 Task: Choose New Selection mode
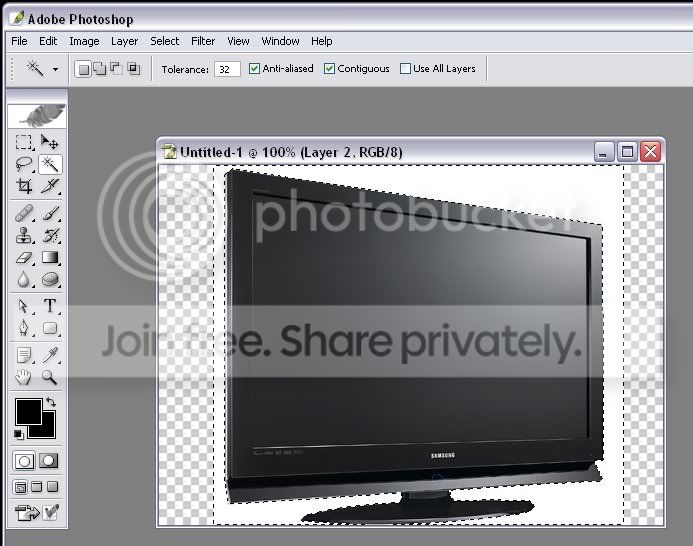point(83,69)
